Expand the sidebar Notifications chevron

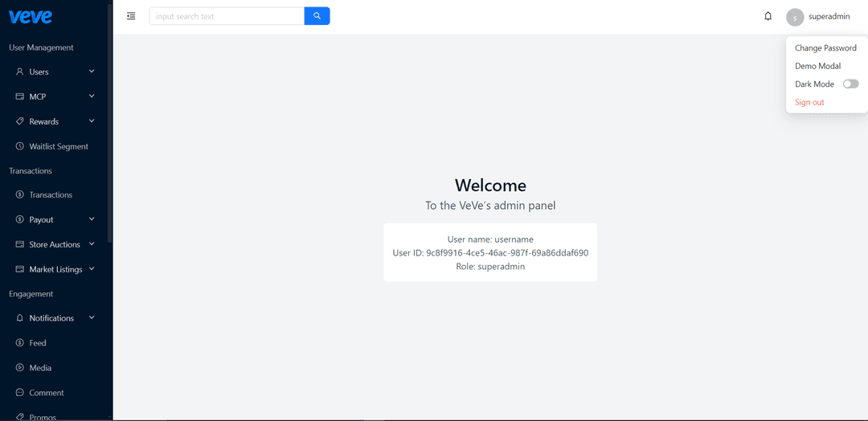point(92,317)
